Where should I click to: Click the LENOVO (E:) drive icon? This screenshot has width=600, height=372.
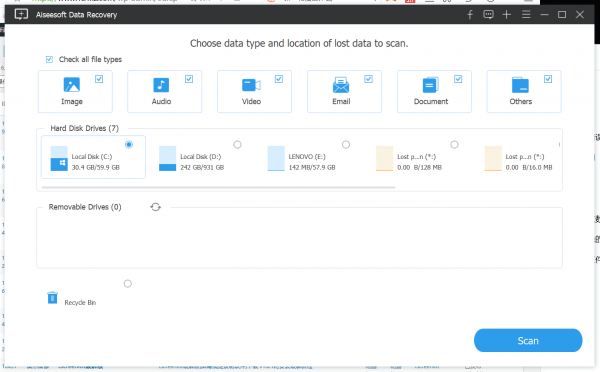276,158
